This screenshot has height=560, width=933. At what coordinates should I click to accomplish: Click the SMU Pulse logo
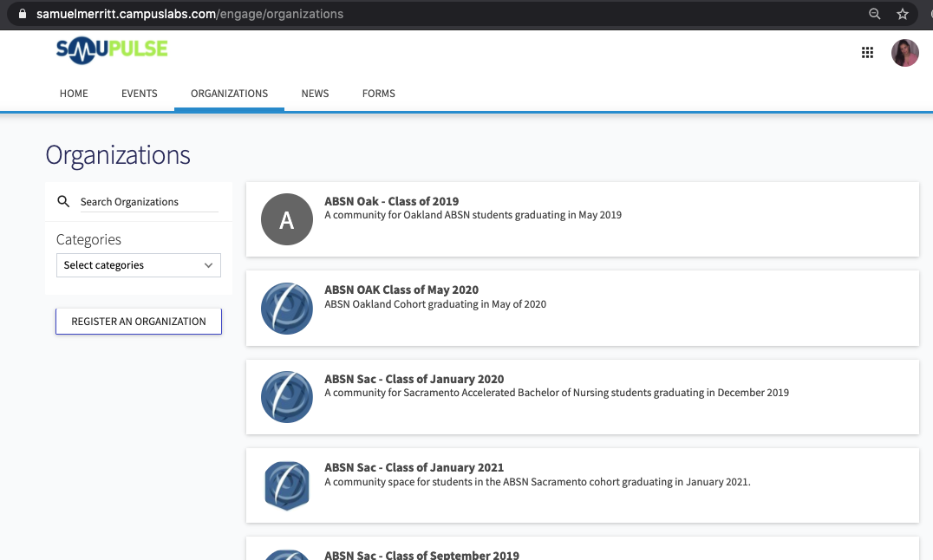tap(112, 50)
